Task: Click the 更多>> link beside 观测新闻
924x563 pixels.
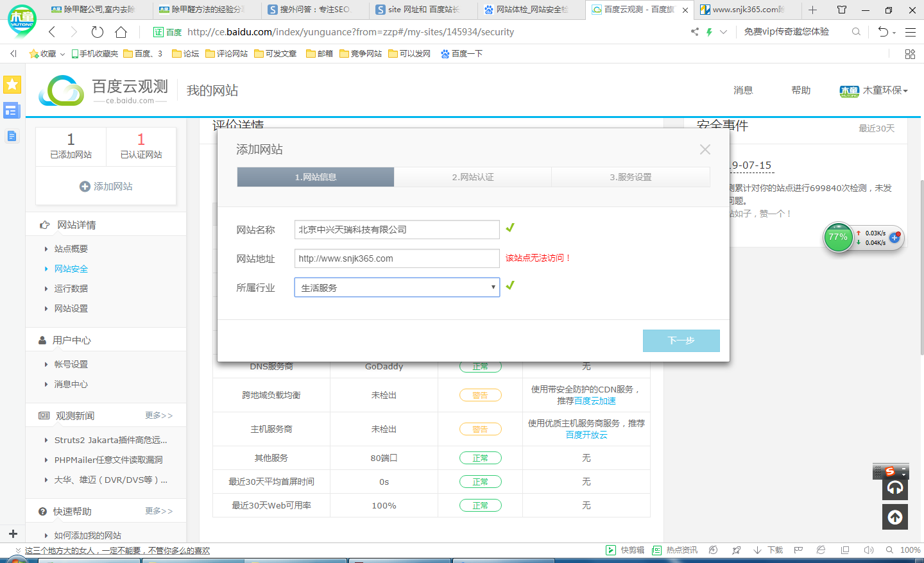Action: pos(158,416)
